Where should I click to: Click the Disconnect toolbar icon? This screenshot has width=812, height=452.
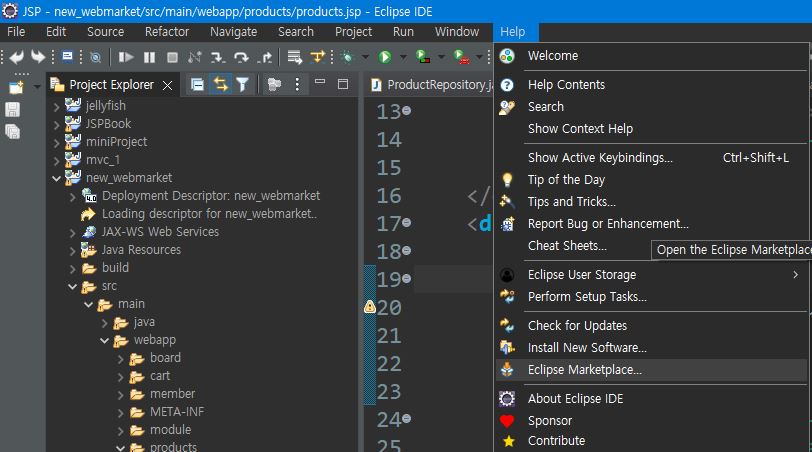point(195,57)
